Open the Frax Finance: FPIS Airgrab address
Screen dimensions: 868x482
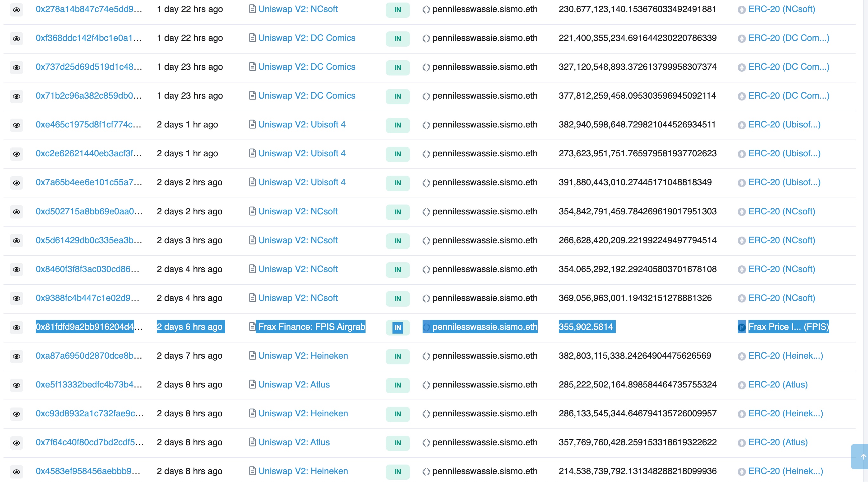(x=312, y=327)
